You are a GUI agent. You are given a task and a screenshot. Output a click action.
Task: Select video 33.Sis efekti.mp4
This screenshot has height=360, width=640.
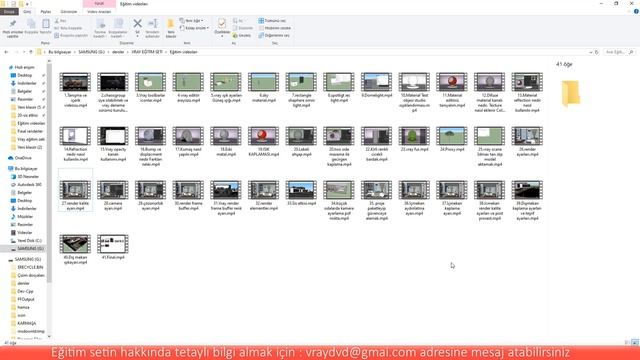[x=301, y=193]
